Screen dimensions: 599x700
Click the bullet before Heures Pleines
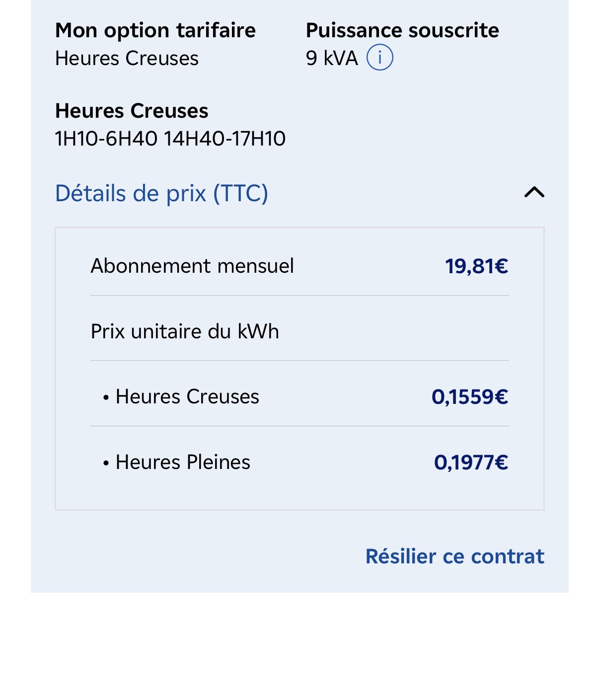[x=106, y=464]
